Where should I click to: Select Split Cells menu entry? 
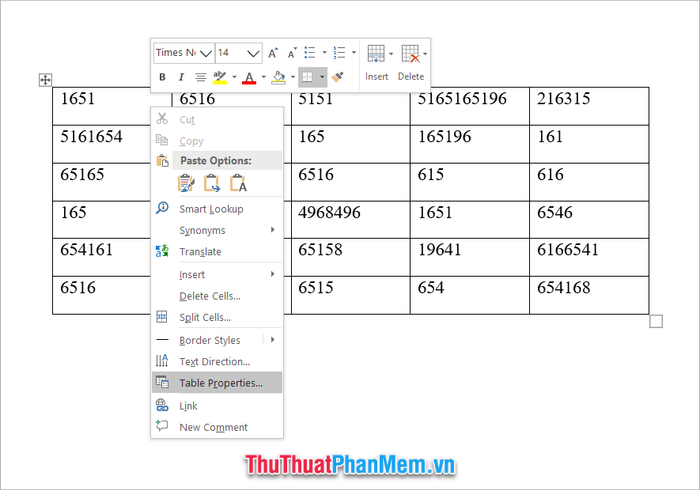(204, 317)
